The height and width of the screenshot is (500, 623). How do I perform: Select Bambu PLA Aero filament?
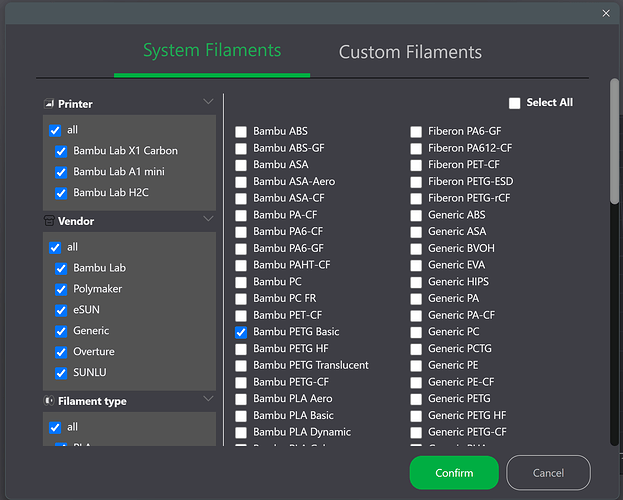tap(241, 399)
